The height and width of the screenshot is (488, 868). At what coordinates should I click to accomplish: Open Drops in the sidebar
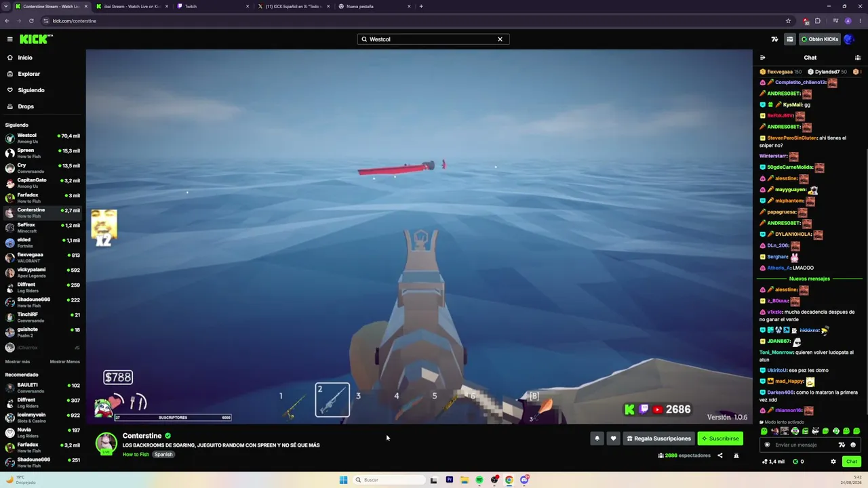(43, 106)
